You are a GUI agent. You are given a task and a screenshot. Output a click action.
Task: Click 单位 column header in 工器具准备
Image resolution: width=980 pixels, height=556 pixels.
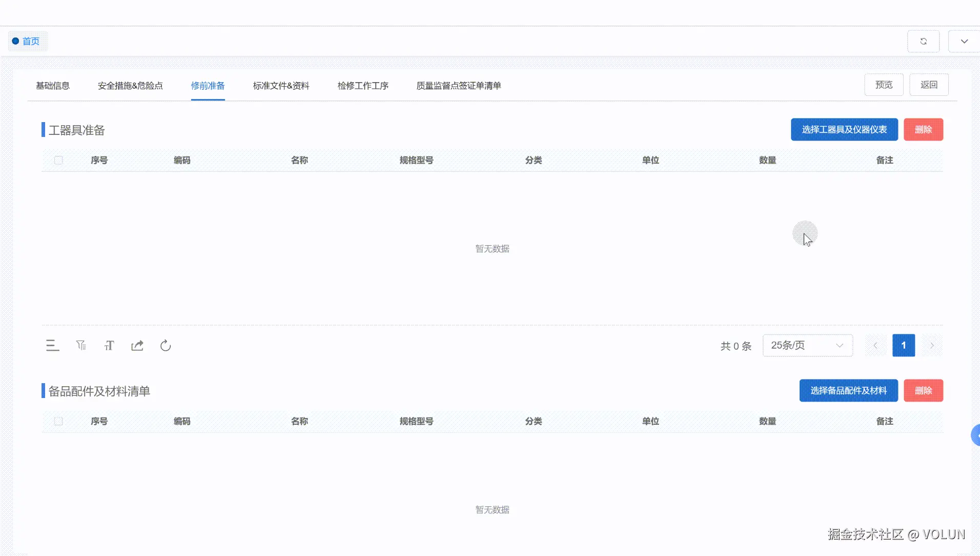[650, 161]
